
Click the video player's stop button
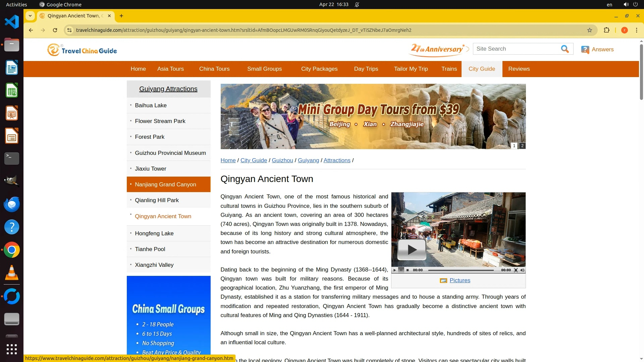click(408, 270)
